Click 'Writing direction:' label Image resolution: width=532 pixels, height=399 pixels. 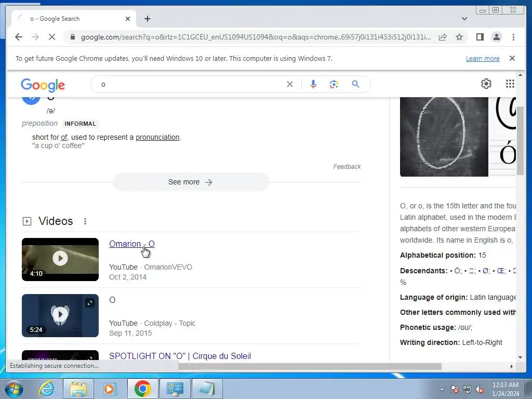tap(430, 342)
